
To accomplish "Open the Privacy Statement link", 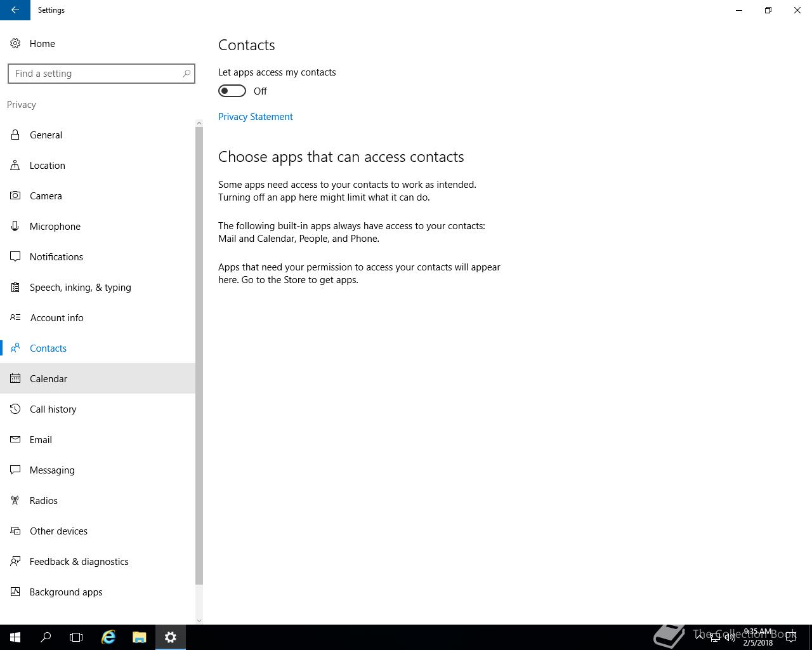I will coord(256,117).
